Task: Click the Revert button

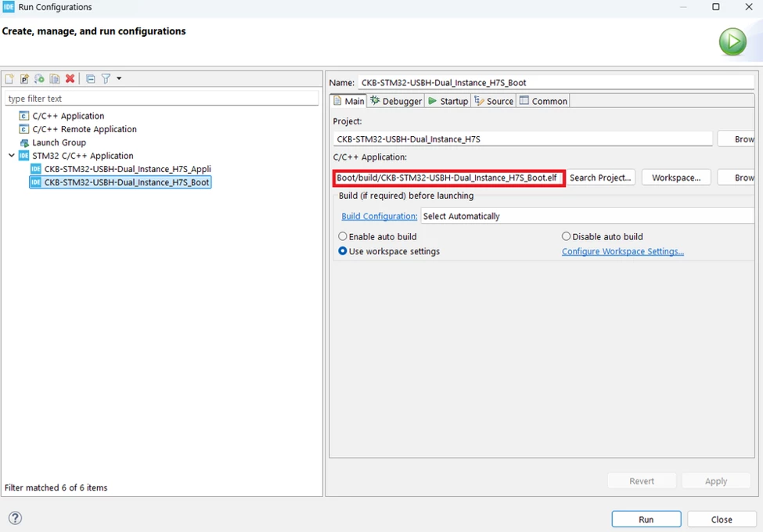Action: click(x=642, y=480)
